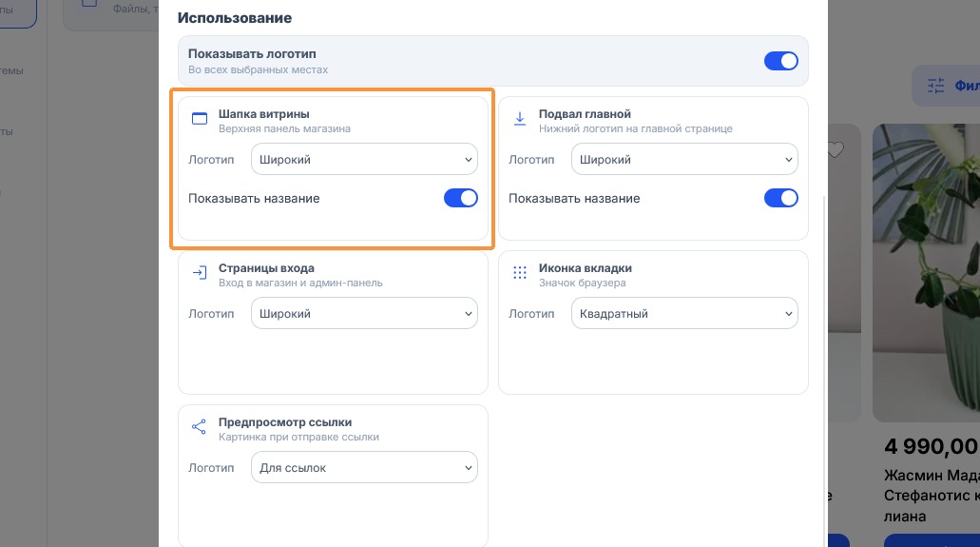Image resolution: width=980 pixels, height=547 pixels.
Task: Disable Показывать название in Шапка витрины
Action: pyautogui.click(x=461, y=198)
